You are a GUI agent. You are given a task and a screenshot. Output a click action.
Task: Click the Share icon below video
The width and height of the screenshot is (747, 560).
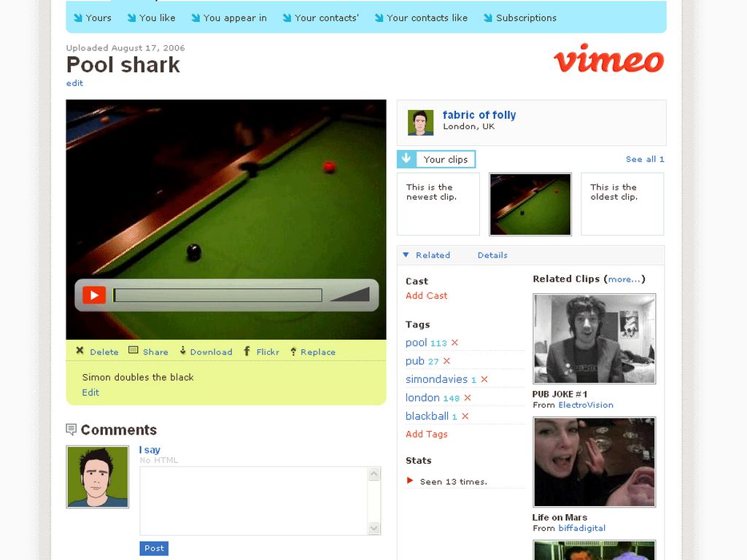pos(133,351)
